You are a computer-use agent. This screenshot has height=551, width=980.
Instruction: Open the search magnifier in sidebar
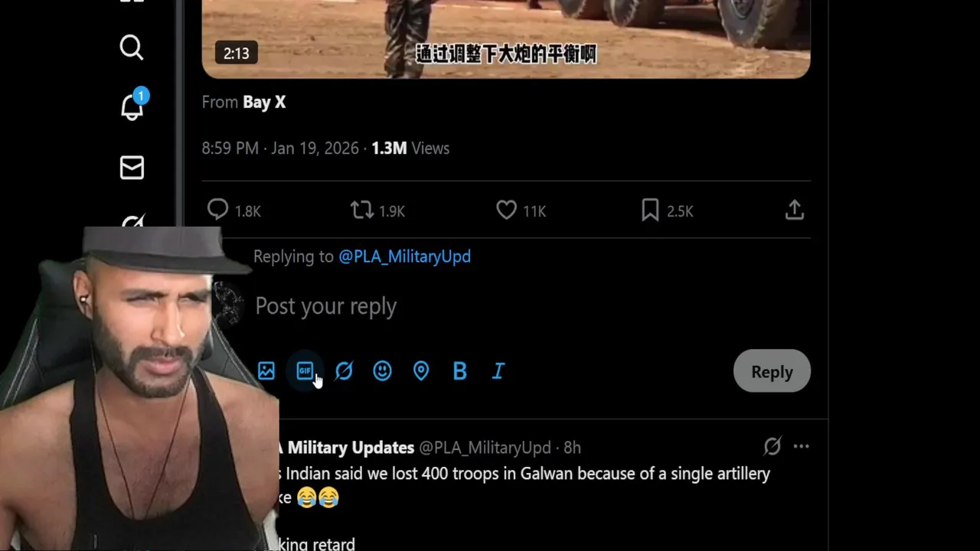[132, 47]
